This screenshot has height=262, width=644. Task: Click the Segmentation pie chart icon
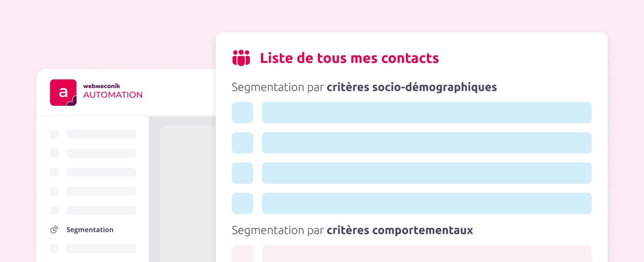click(x=54, y=230)
